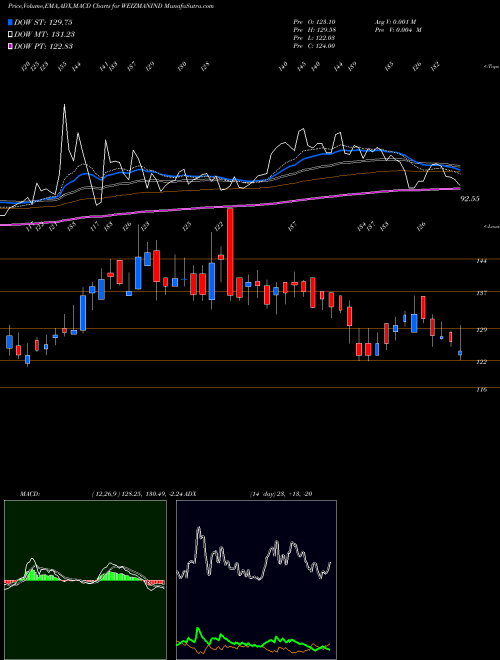This screenshot has height=660, width=500.
Task: Click the magenta DOW PT legend swatch
Action: (x=11, y=46)
